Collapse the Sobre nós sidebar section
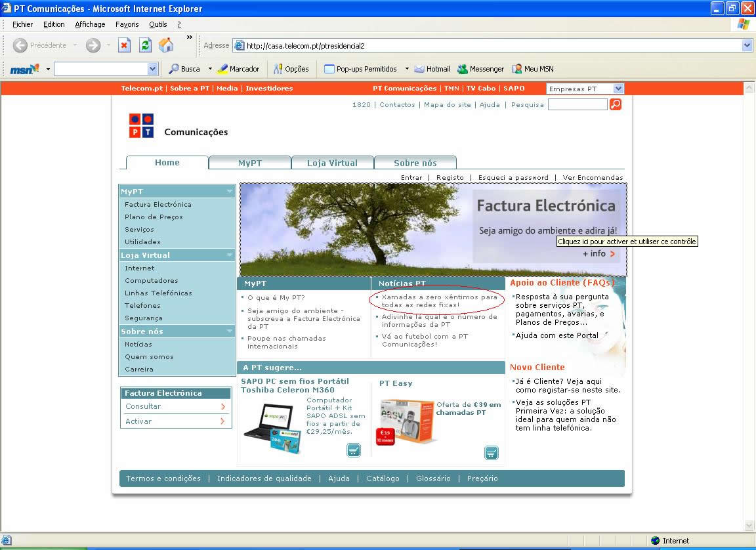This screenshot has height=550, width=756. 230,331
